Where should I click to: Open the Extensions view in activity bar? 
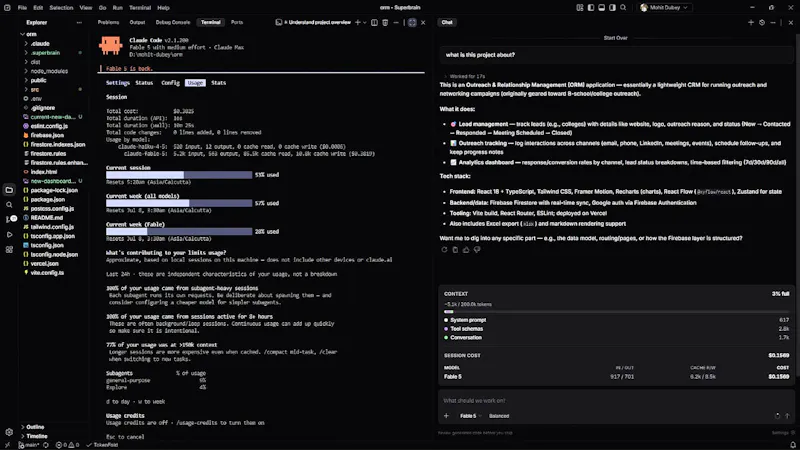pos(9,249)
